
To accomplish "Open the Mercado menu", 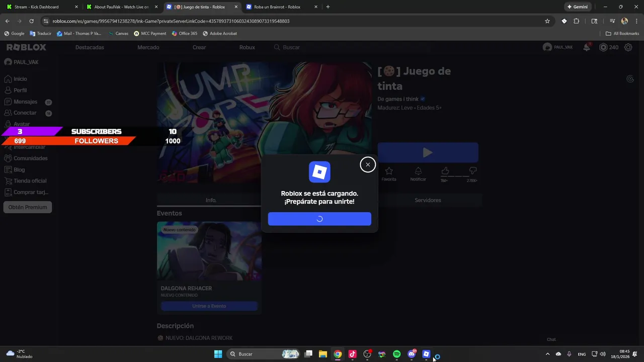I will pos(148,47).
